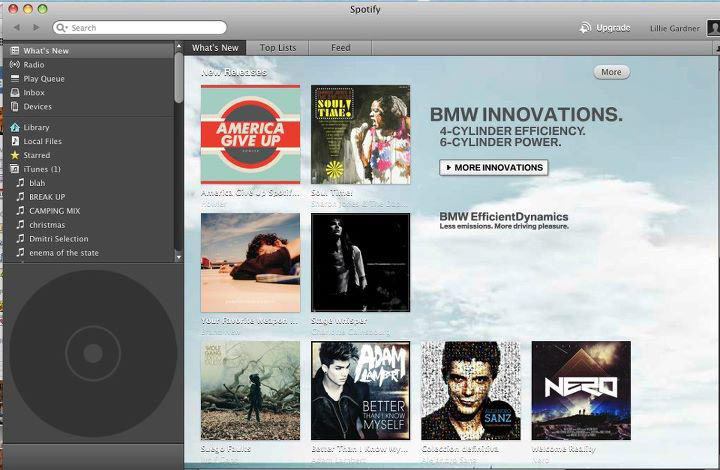Open Local Files in the sidebar
The height and width of the screenshot is (470, 720).
(89, 141)
